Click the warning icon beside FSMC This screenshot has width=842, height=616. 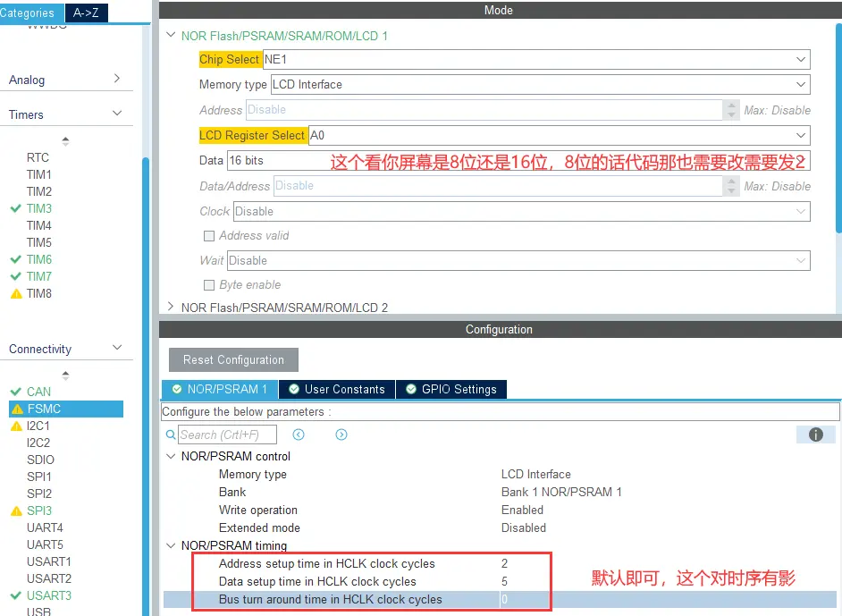16,409
